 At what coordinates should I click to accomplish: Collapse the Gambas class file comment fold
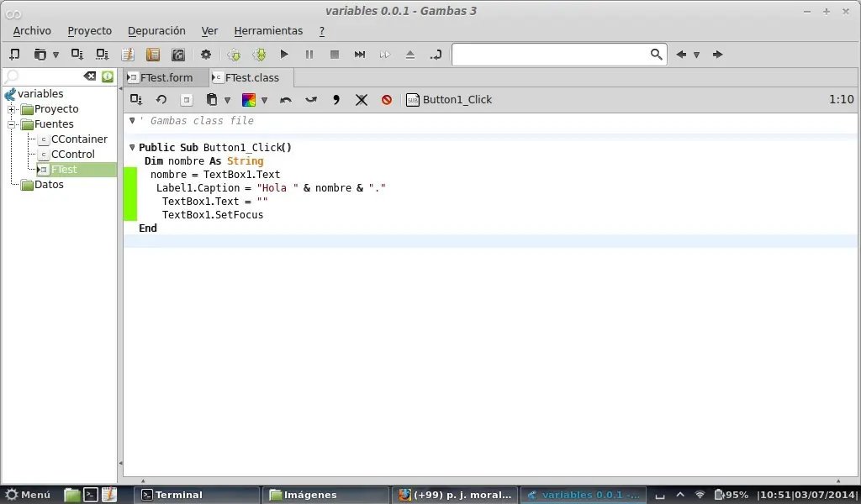pos(132,121)
